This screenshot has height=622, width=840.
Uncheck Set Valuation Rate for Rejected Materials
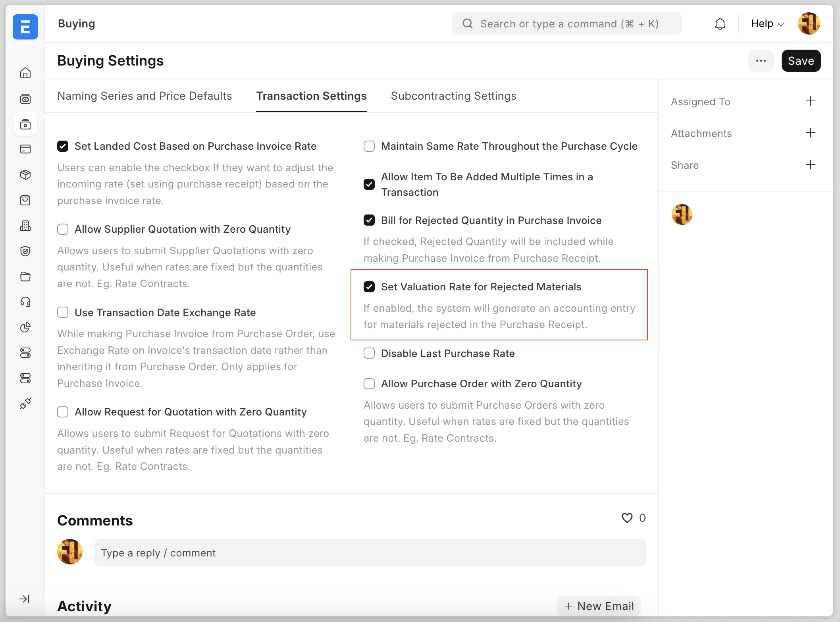coord(369,287)
